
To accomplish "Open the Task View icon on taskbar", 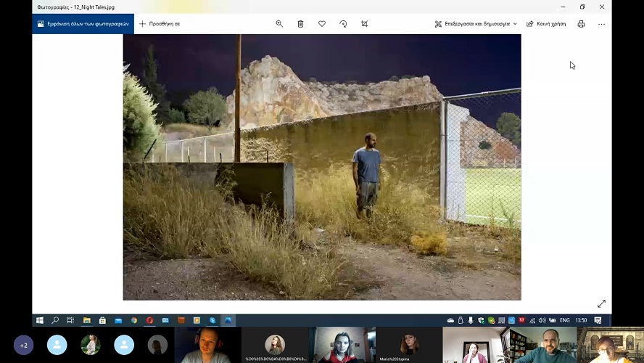I will [70, 320].
